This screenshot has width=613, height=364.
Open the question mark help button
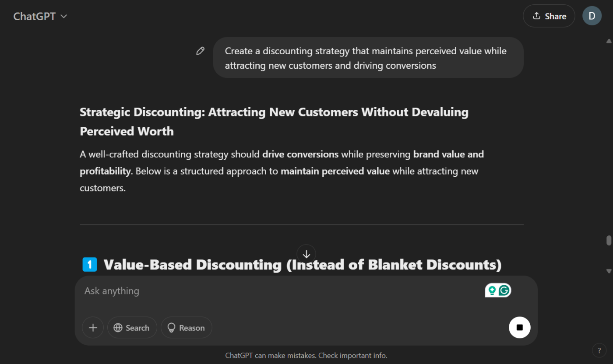click(x=599, y=350)
